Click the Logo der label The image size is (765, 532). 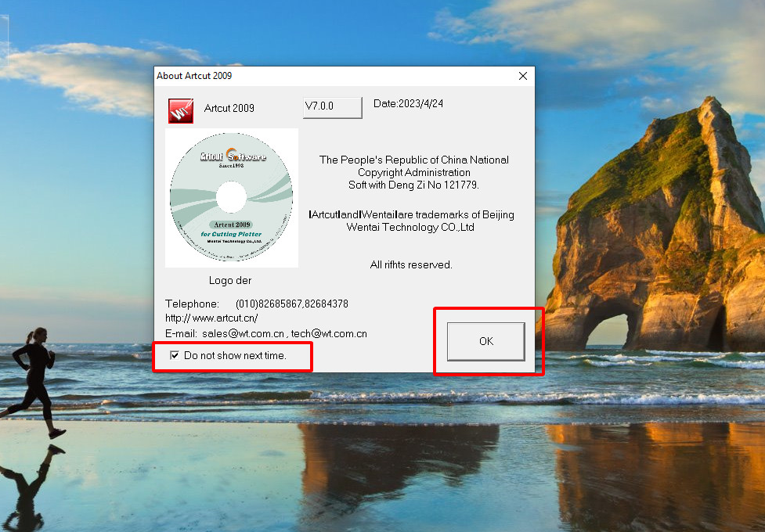(230, 280)
